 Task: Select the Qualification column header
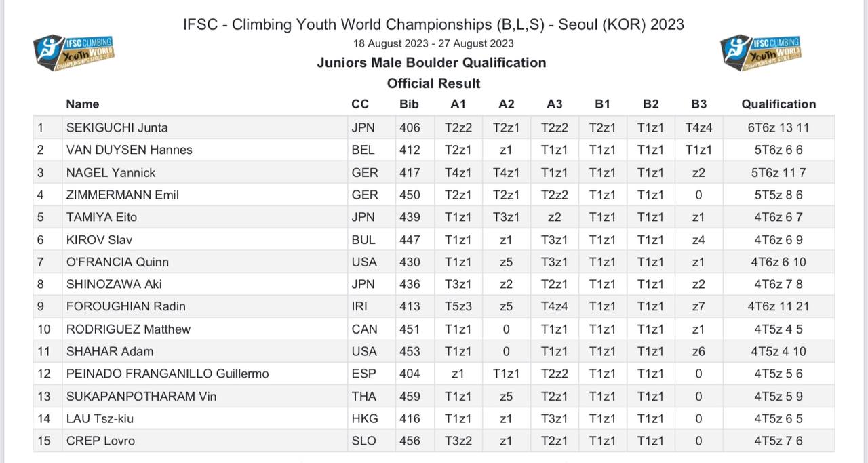[778, 104]
